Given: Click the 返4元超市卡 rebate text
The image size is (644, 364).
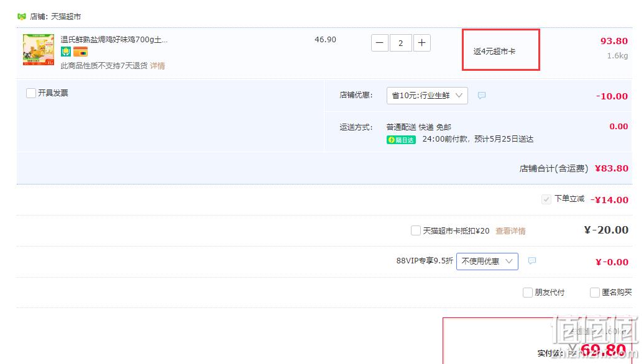Looking at the screenshot, I should pyautogui.click(x=494, y=52).
